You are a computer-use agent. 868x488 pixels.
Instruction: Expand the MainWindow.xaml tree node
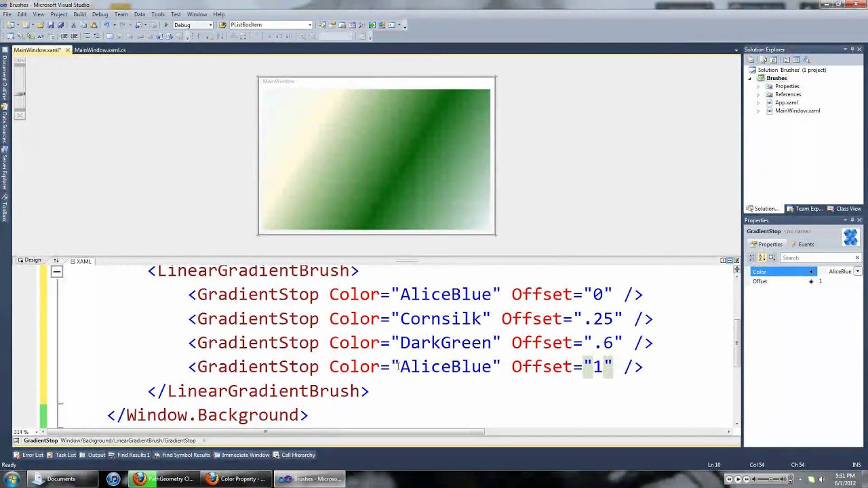tap(758, 111)
